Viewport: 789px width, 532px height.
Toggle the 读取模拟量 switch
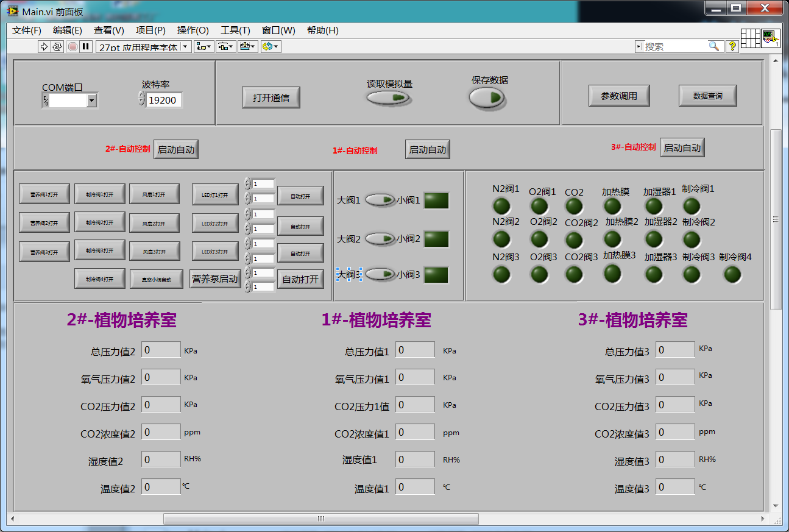coord(389,98)
